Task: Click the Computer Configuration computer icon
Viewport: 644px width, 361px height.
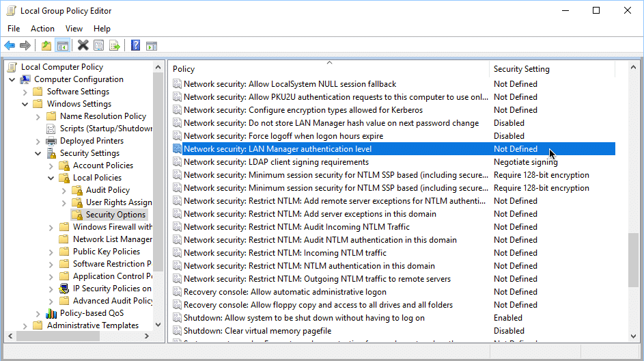Action: (x=25, y=79)
